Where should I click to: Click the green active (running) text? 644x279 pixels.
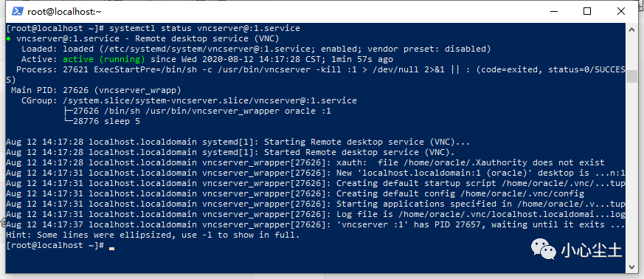click(x=103, y=60)
